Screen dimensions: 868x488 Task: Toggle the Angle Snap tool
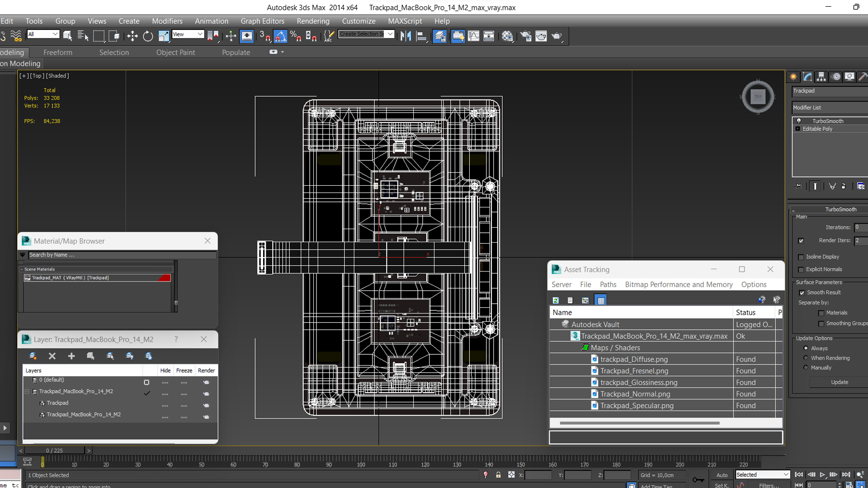pos(280,36)
